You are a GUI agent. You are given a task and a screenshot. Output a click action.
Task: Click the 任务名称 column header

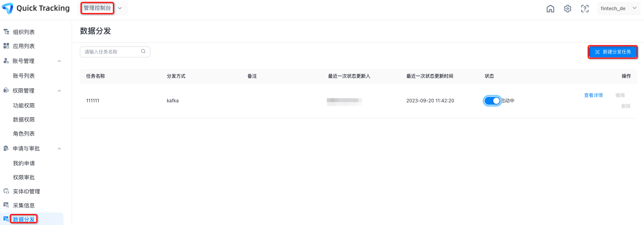pyautogui.click(x=96, y=76)
